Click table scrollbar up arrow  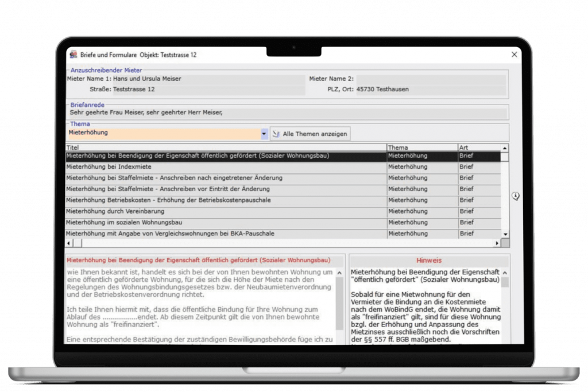(505, 148)
